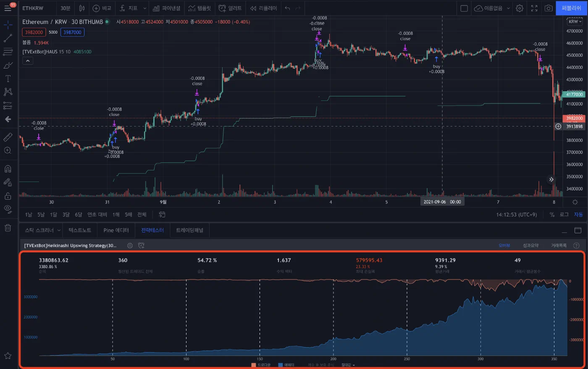
Task: Click the 리플레이 bar replay button
Action: (263, 8)
